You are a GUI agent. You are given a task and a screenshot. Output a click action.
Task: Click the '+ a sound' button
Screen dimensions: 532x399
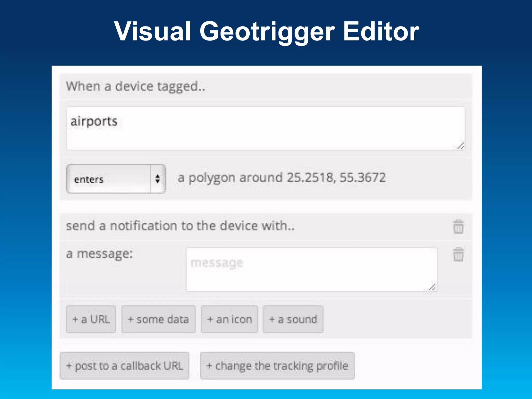pos(293,319)
